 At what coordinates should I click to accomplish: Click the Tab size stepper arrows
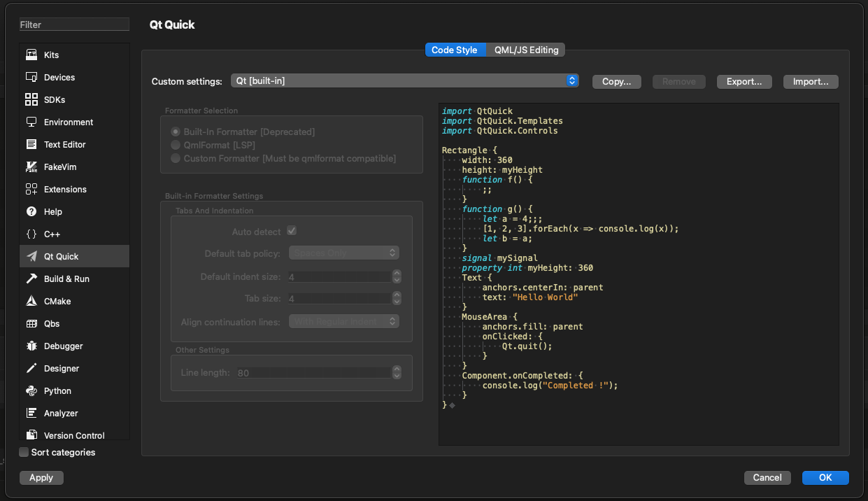(397, 298)
